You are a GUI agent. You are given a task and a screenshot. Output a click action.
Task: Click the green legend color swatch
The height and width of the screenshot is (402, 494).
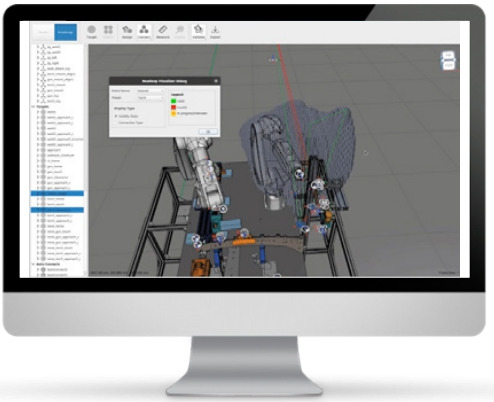click(173, 101)
